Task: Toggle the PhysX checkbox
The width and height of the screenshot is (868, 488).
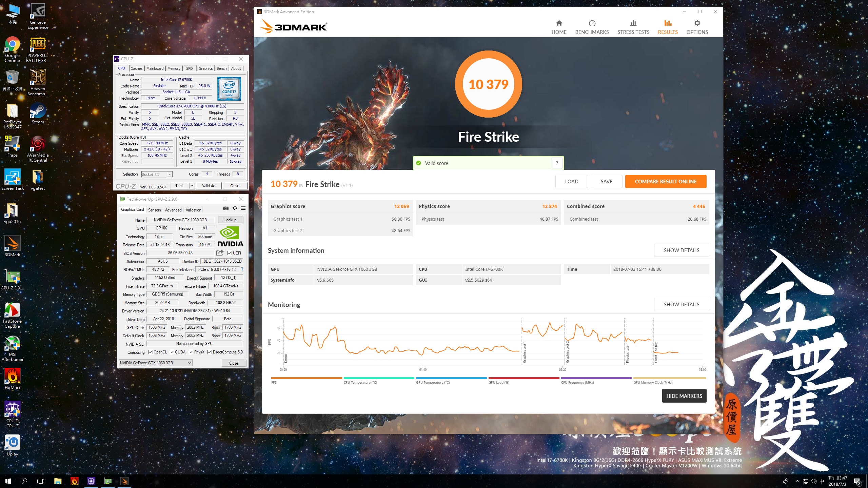Action: pos(191,352)
